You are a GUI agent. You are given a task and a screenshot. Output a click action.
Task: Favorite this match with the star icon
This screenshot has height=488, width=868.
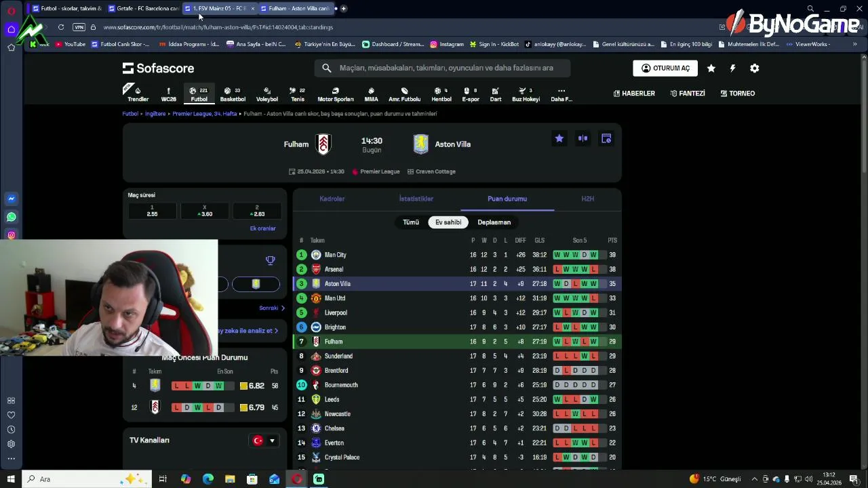559,138
